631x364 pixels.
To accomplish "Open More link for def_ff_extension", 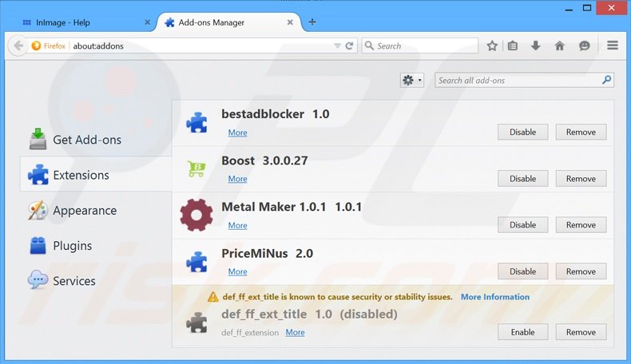I will pos(295,333).
